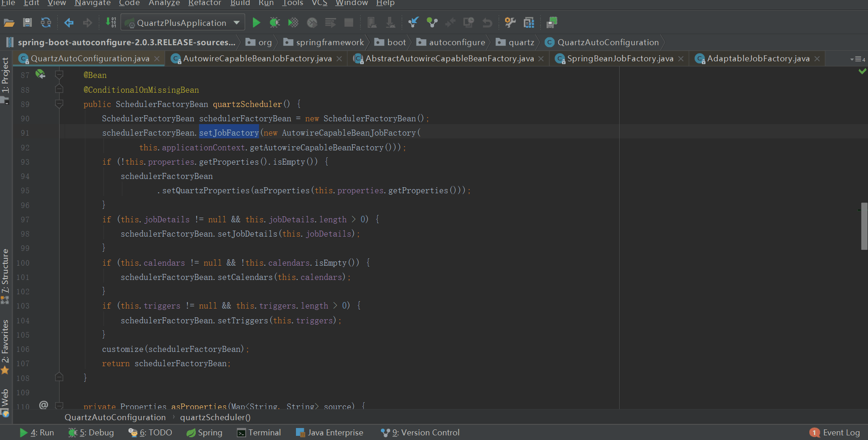Open the Analyze menu
Viewport: 868px width, 440px height.
164,3
